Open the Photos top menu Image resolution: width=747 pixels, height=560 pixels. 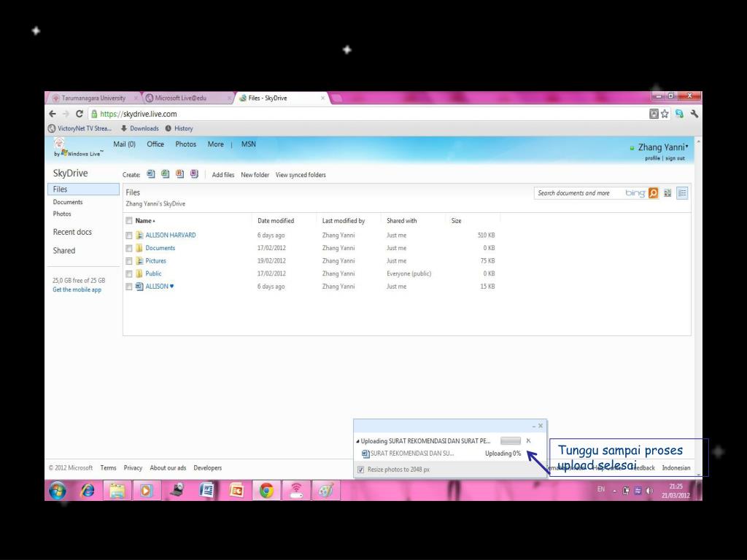click(185, 144)
